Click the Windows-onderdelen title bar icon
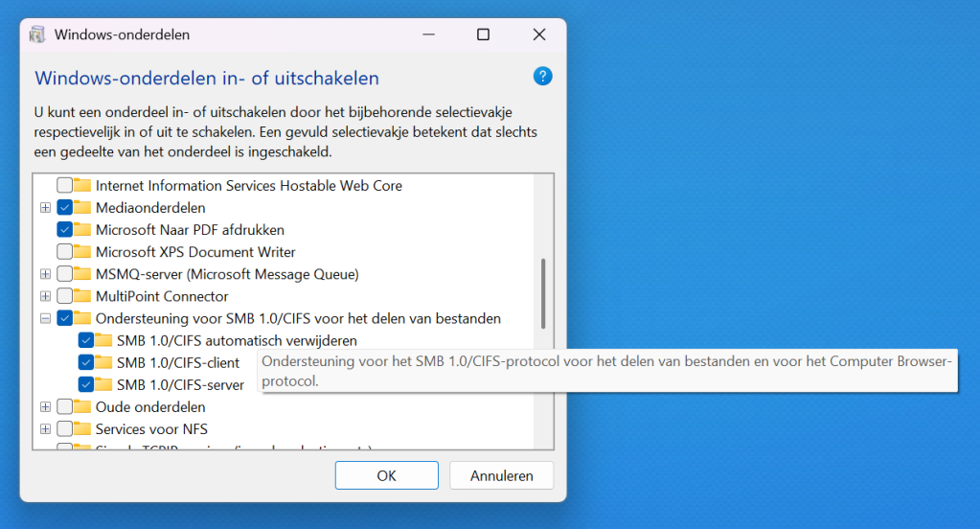The image size is (980, 529). 37,34
